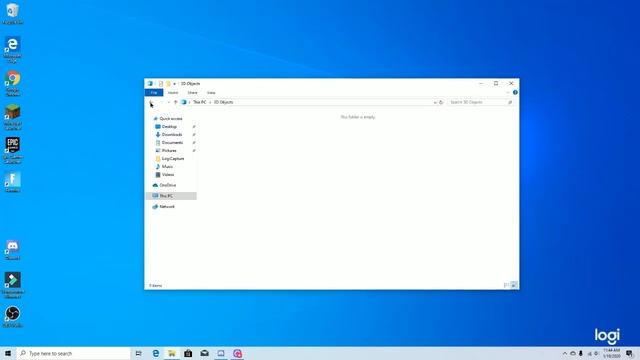
Task: Open the OBS Studio desktop shortcut
Action: point(12,317)
